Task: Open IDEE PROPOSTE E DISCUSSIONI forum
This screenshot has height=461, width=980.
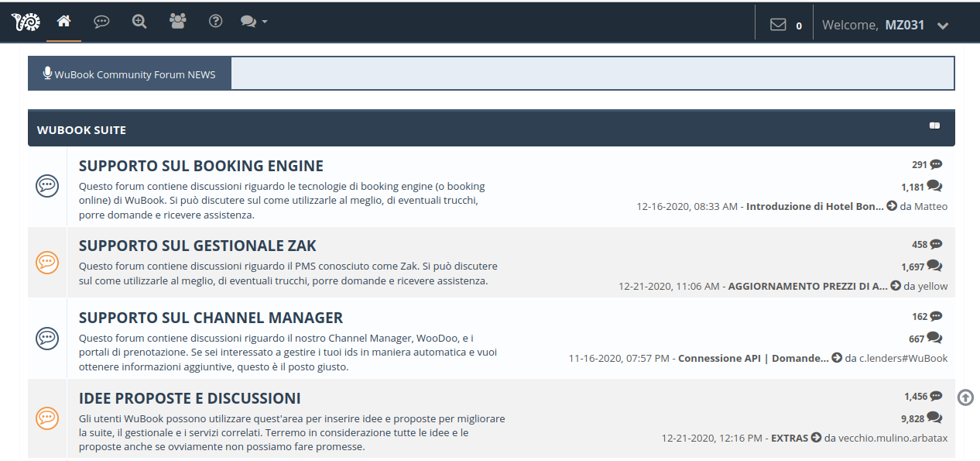Action: 190,398
